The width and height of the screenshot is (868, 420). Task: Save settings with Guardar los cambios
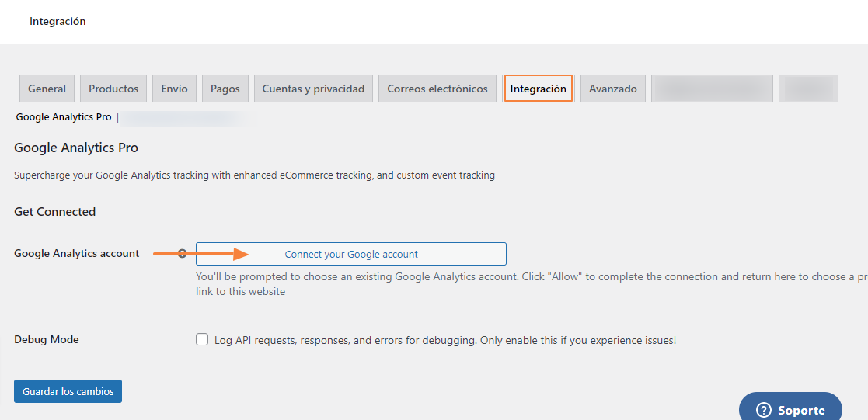tap(68, 391)
